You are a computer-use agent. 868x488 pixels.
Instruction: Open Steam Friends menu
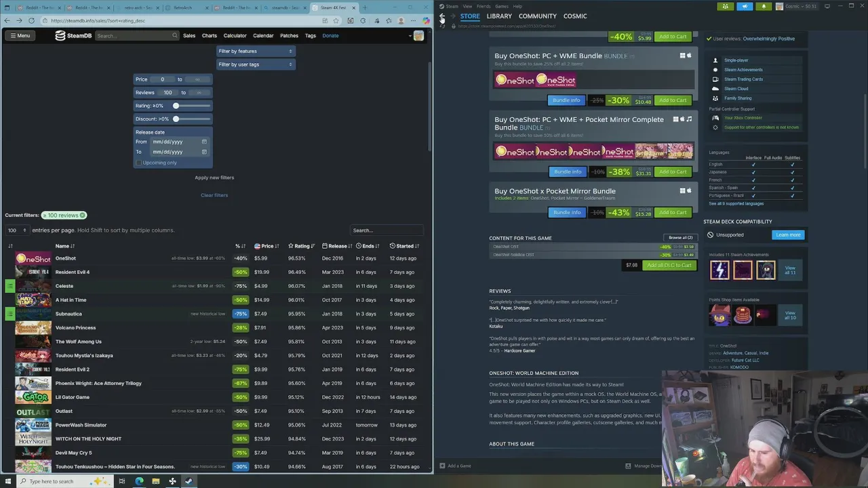tap(484, 6)
